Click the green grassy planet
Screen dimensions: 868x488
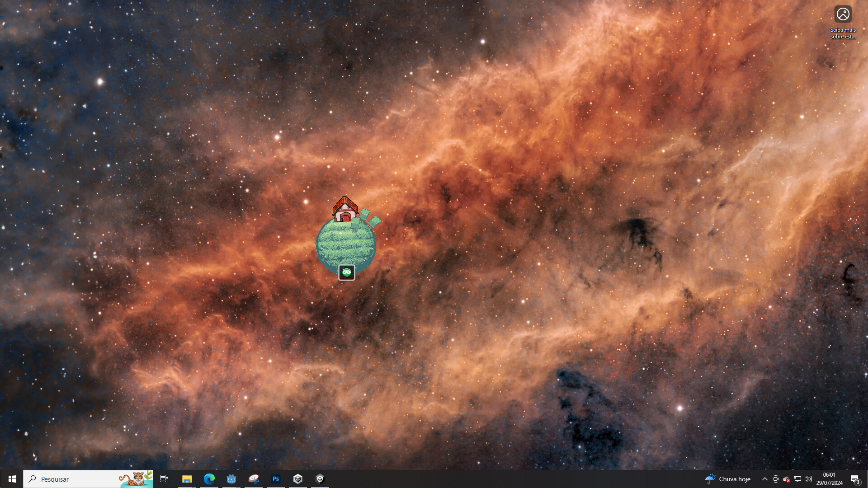click(x=346, y=246)
